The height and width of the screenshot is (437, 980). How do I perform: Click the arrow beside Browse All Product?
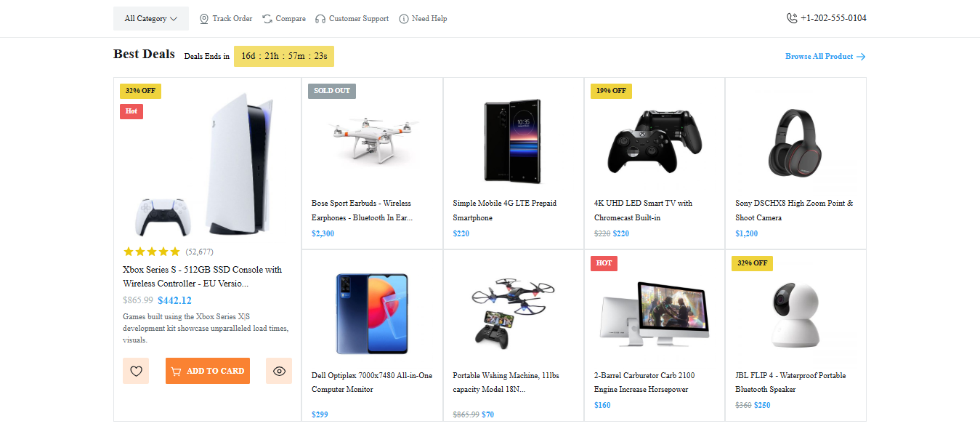[x=862, y=57]
